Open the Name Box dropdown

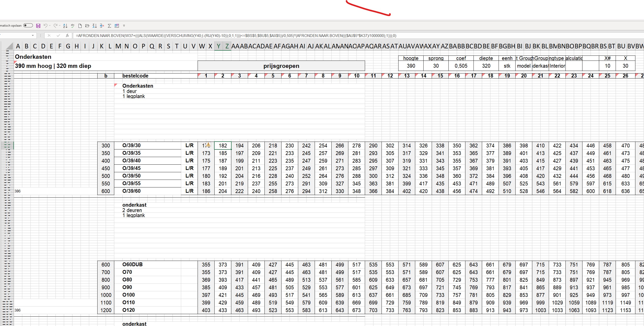click(33, 35)
